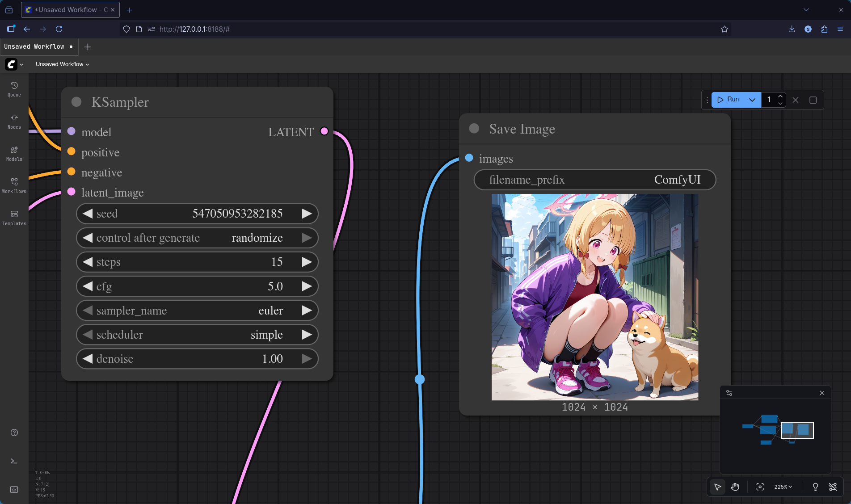Toggle the bottom console terminal icon
This screenshot has height=504, width=851.
[x=14, y=461]
